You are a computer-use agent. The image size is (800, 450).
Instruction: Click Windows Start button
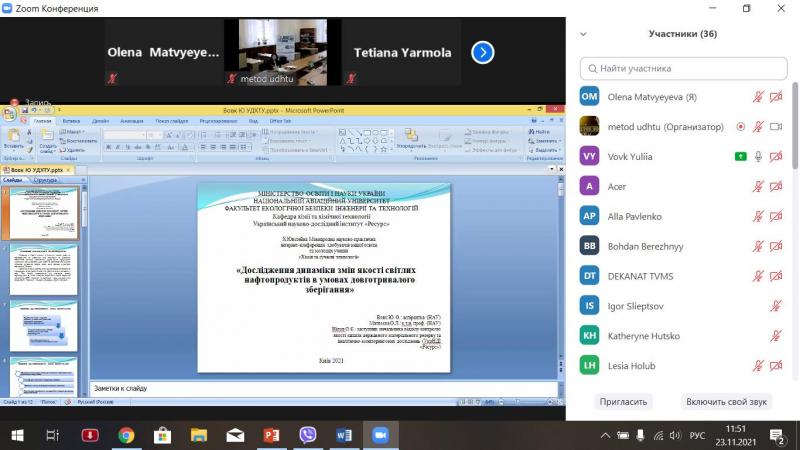[17, 435]
